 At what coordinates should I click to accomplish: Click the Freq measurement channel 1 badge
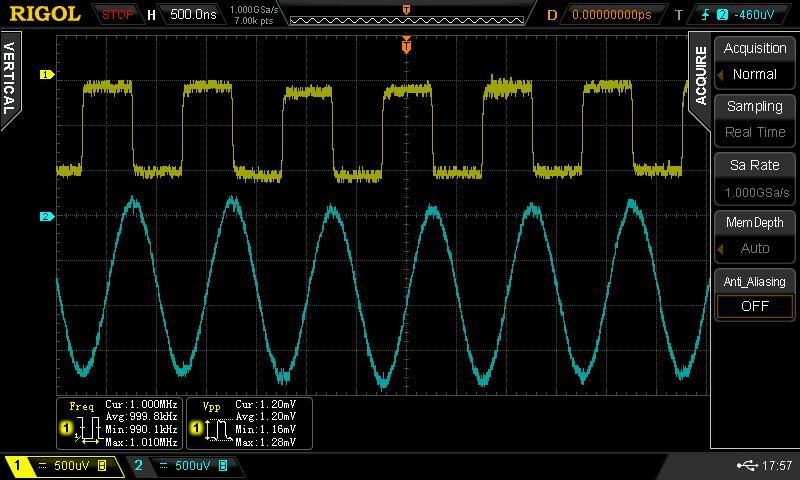tap(67, 428)
